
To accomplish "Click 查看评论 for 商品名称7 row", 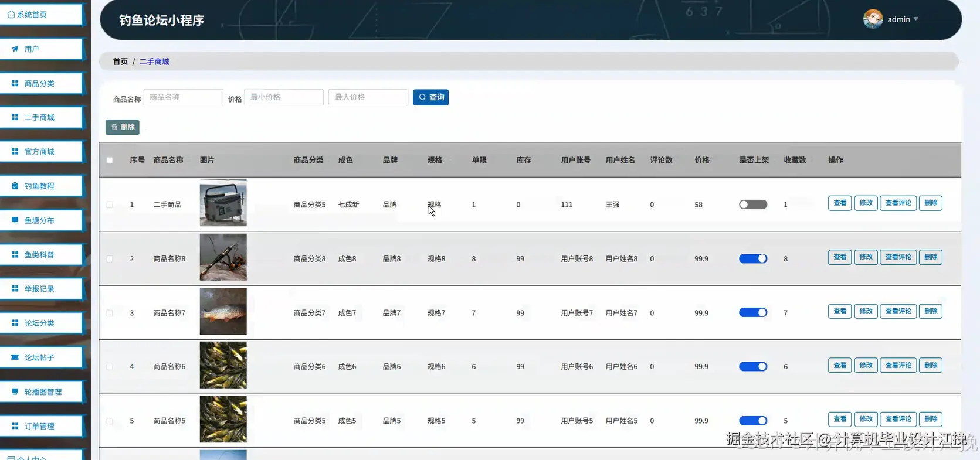I will point(898,311).
